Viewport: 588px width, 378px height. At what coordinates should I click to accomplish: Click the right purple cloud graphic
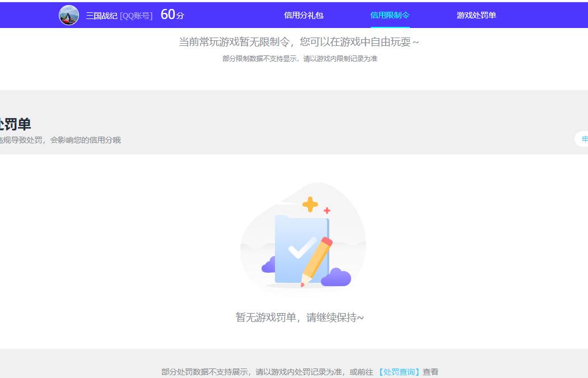[x=336, y=278]
